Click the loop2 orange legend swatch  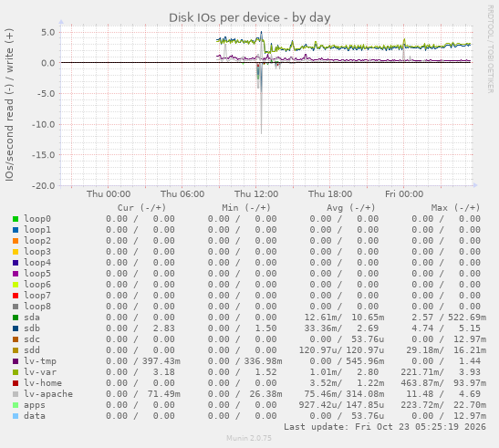16,241
